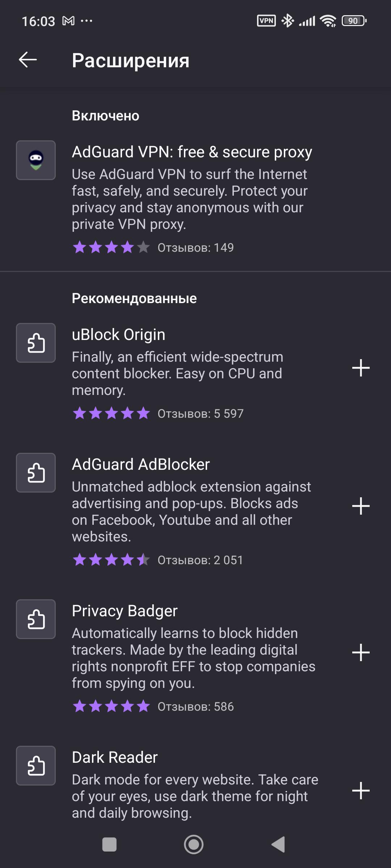
Task: Add AdGuard AdBlocker with plus icon
Action: [361, 506]
